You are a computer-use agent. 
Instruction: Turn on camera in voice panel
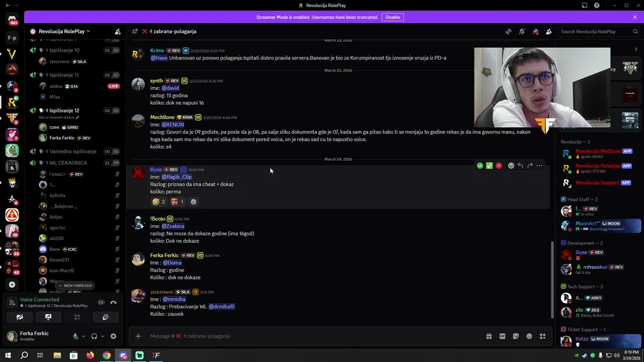click(20, 317)
